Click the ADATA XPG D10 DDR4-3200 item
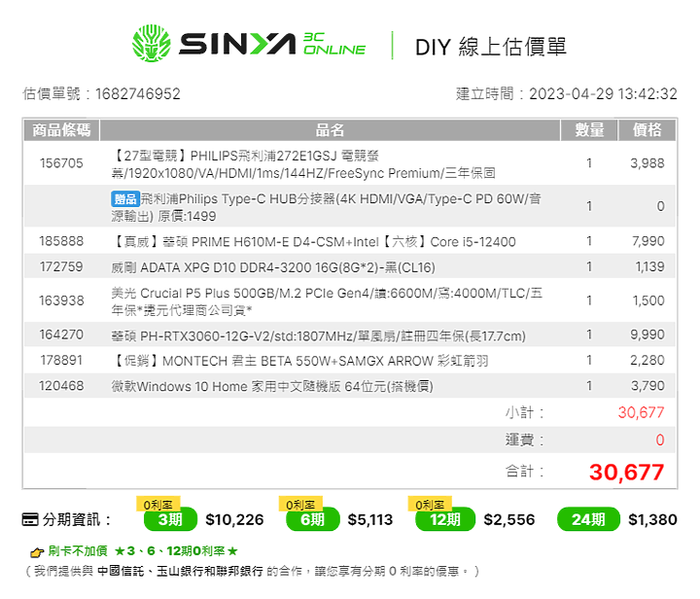 [x=273, y=267]
